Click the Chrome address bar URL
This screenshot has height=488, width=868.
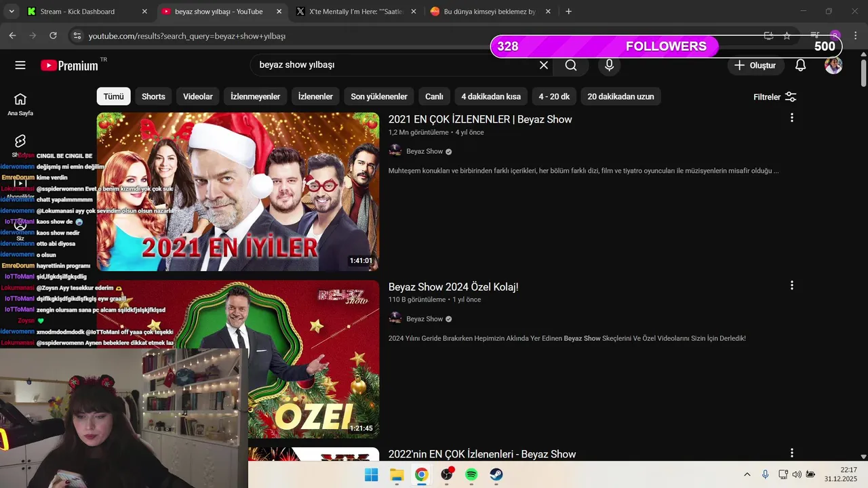point(186,36)
